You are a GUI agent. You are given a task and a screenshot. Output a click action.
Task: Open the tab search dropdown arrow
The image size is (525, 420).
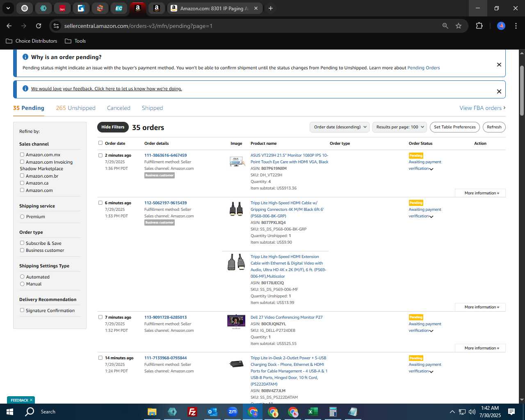(8, 8)
